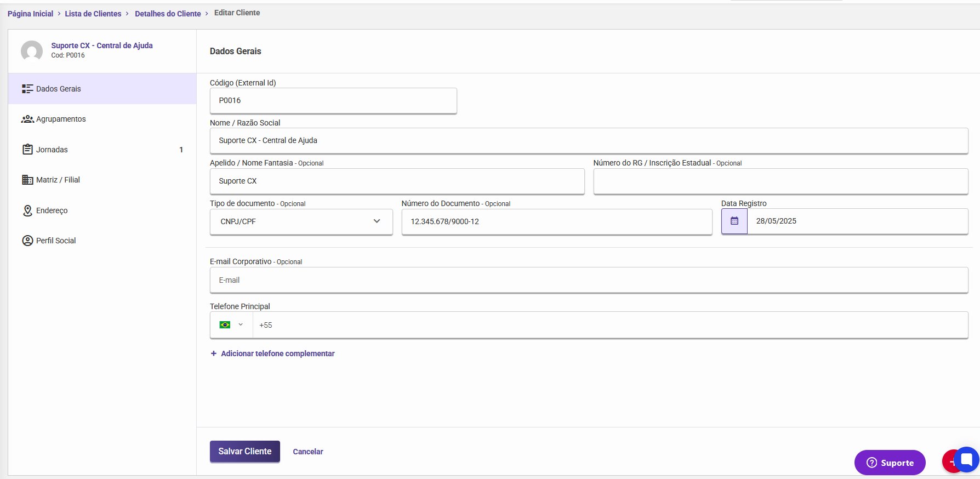The image size is (980, 479).
Task: Open the Jornadas section
Action: (x=52, y=150)
